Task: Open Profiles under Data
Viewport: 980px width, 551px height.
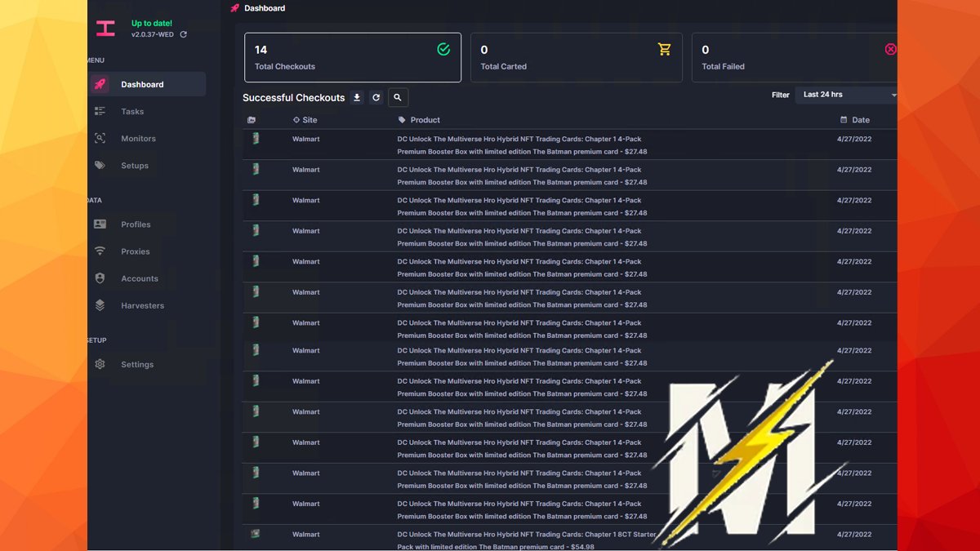Action: pos(136,224)
